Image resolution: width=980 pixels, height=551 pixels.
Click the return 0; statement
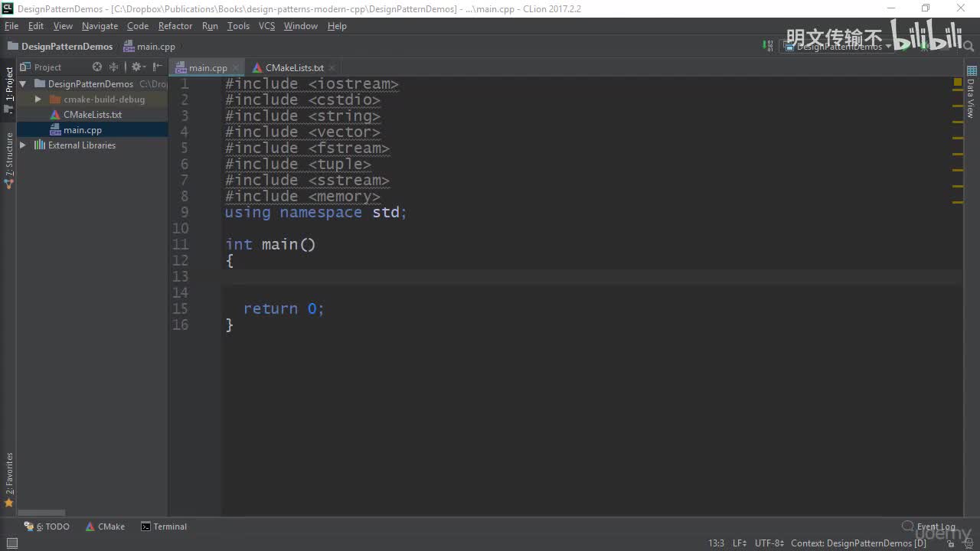[x=284, y=308]
